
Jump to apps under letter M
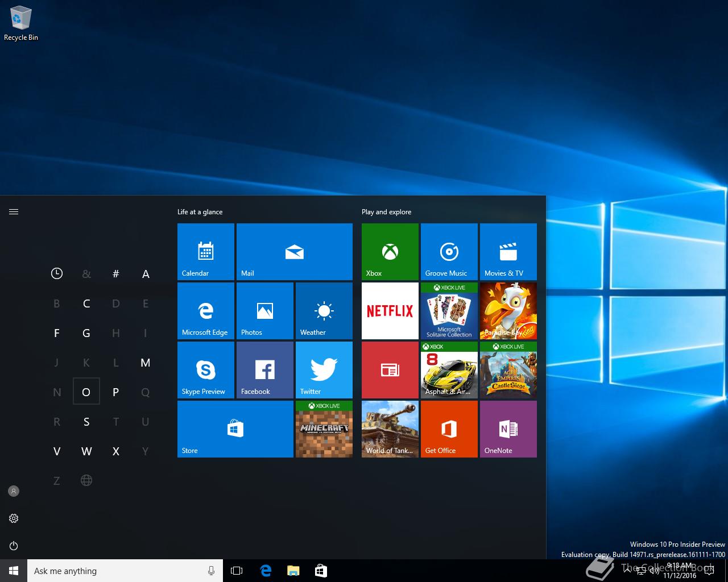146,363
